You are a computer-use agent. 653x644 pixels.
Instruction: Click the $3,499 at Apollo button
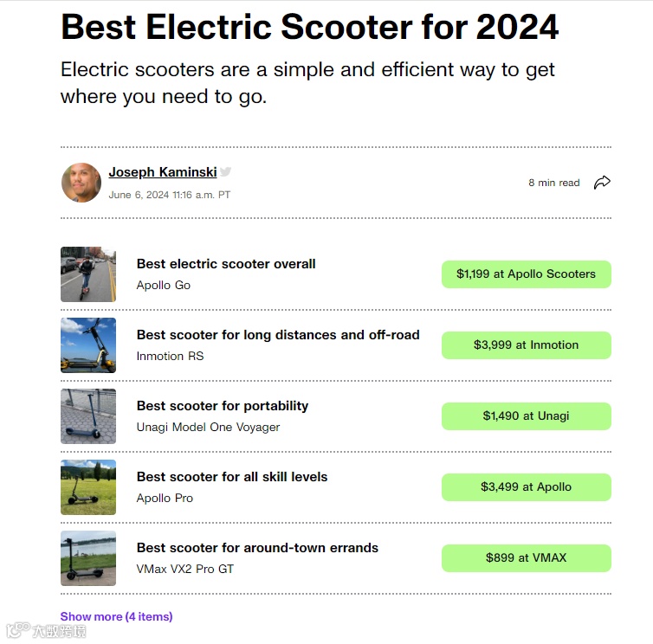(x=526, y=487)
